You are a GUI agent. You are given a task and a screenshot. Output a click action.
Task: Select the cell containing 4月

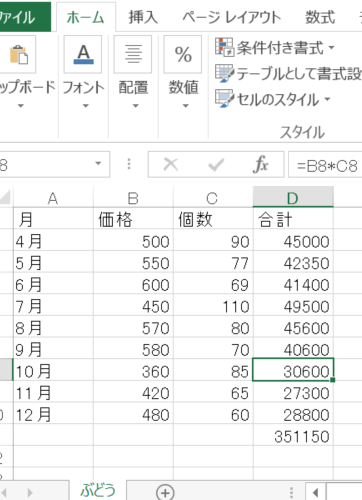[53, 240]
